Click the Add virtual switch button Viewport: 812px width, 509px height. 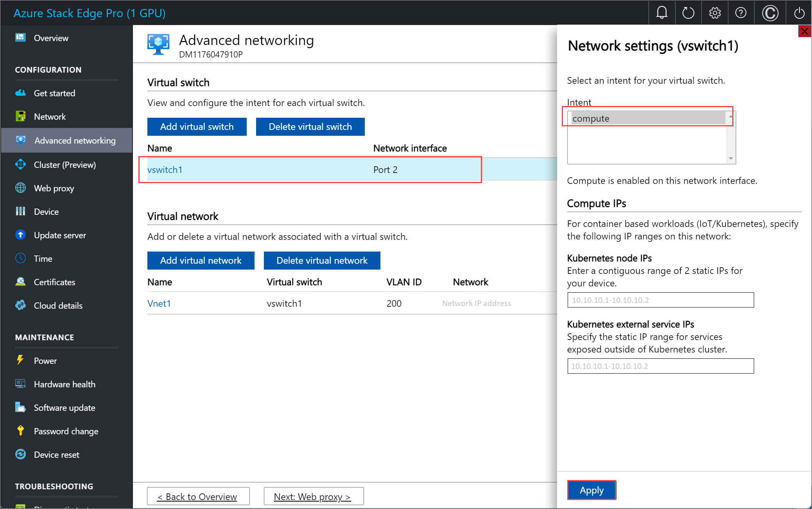[196, 126]
